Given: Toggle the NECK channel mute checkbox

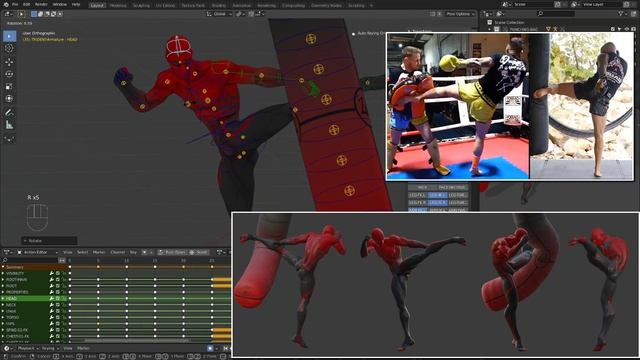Looking at the screenshot, I should point(58,304).
